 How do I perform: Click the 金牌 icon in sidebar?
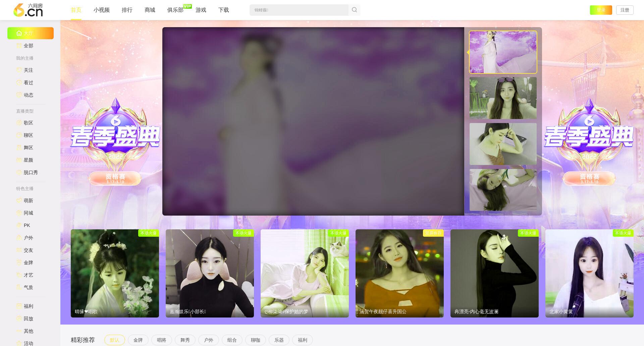point(19,263)
